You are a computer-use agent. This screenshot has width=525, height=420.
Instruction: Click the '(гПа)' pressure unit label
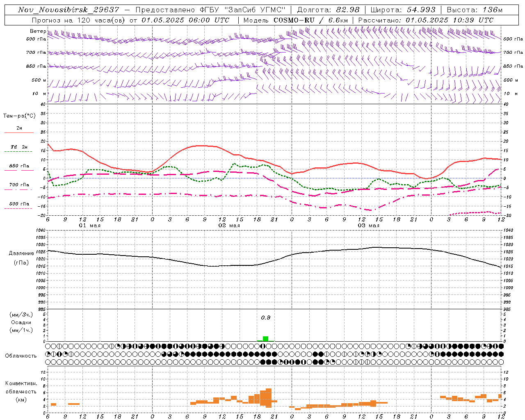(21, 262)
